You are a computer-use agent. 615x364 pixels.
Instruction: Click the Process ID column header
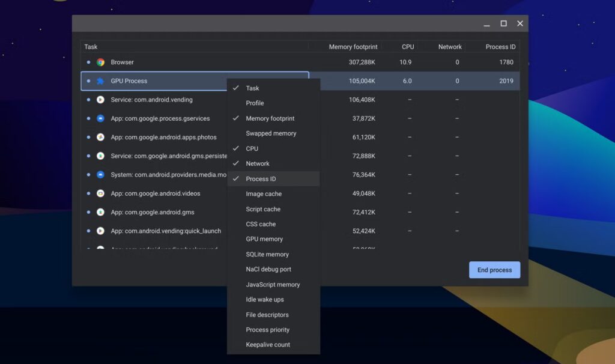coord(501,46)
